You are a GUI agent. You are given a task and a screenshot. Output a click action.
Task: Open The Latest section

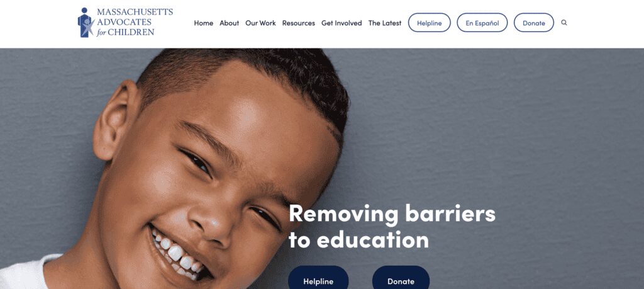pos(385,23)
